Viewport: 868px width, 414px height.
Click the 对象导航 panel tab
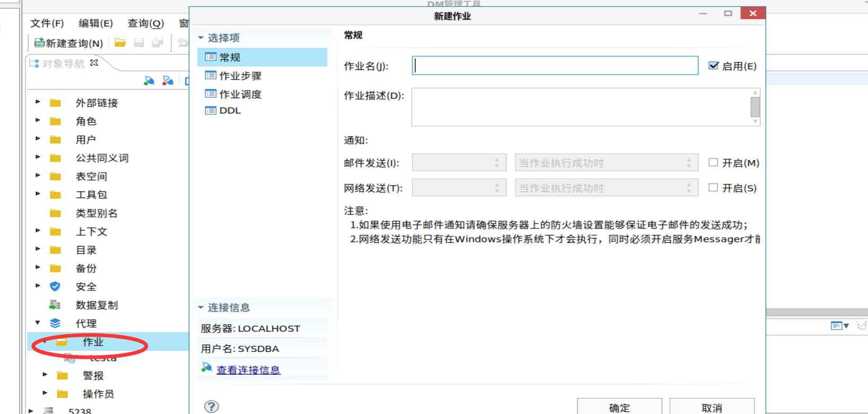63,63
